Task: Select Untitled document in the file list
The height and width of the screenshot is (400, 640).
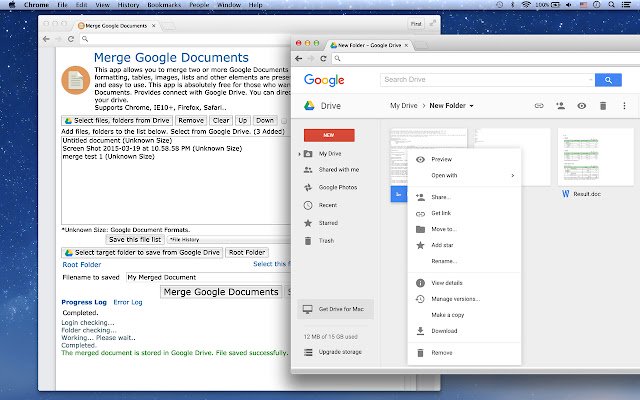Action: pyautogui.click(x=117, y=140)
